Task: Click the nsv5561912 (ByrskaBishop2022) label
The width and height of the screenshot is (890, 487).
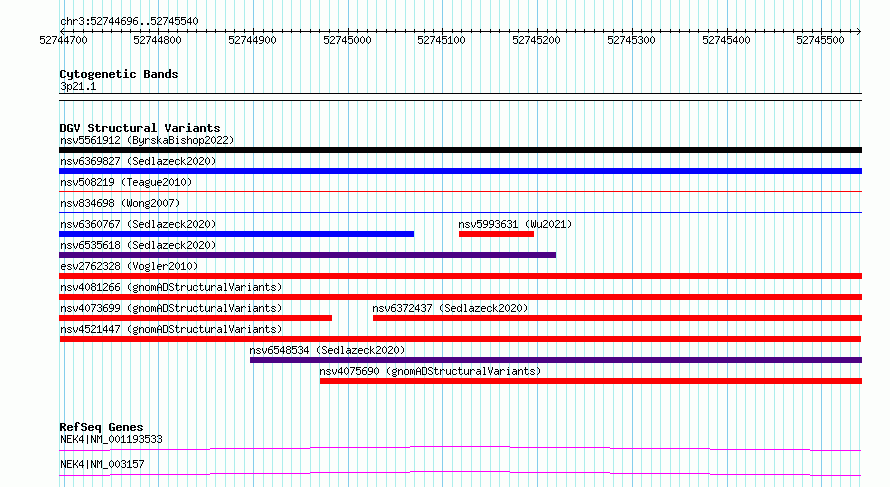Action: pos(147,140)
